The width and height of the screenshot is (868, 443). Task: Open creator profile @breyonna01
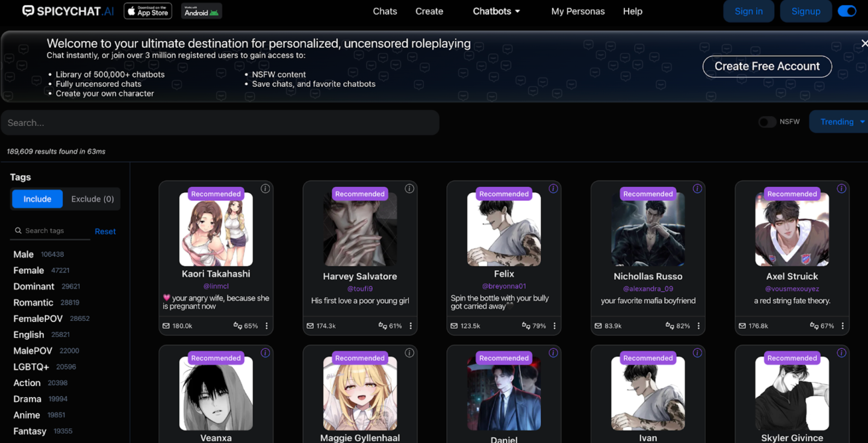[x=504, y=286]
